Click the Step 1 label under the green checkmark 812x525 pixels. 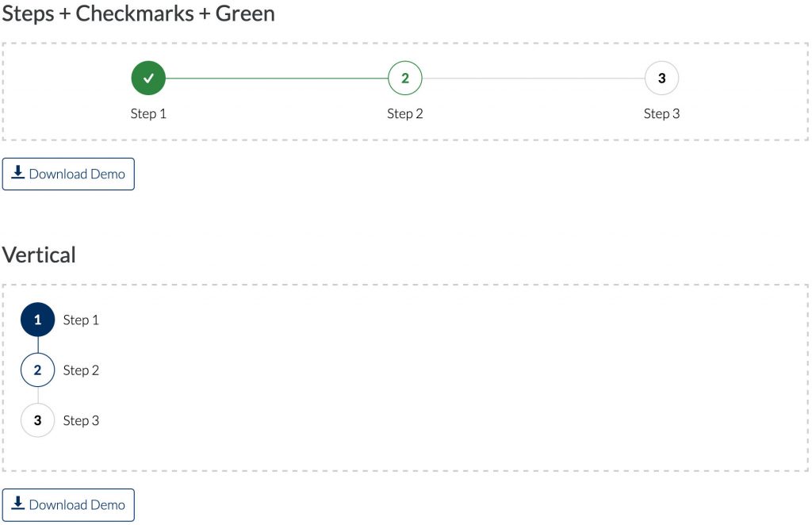tap(148, 113)
